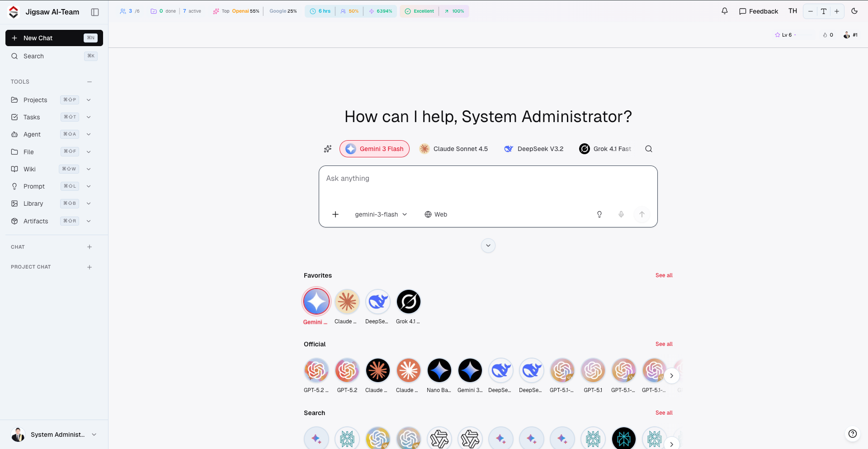Open the help question mark icon
Screen dimensions: 868x449
pyautogui.click(x=853, y=434)
